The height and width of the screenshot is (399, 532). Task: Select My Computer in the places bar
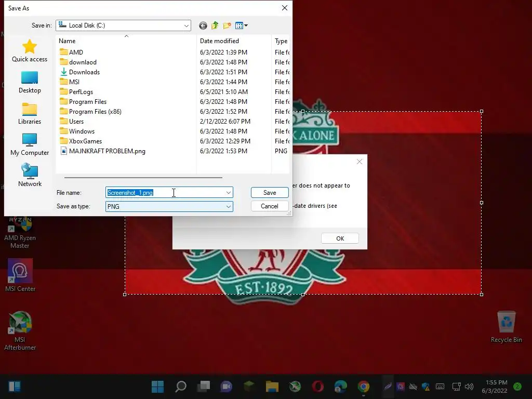coord(30,144)
